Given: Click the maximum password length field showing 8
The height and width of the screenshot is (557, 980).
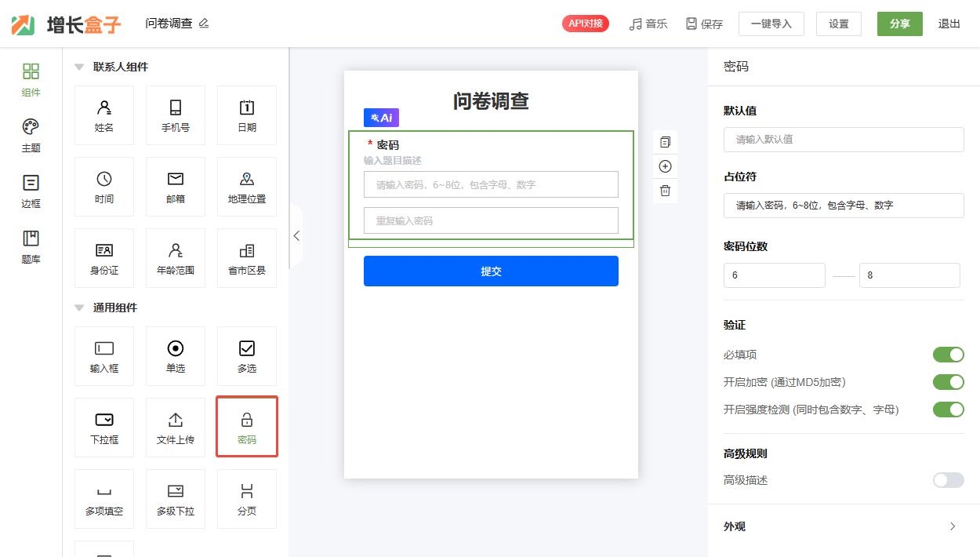Looking at the screenshot, I should [x=909, y=275].
